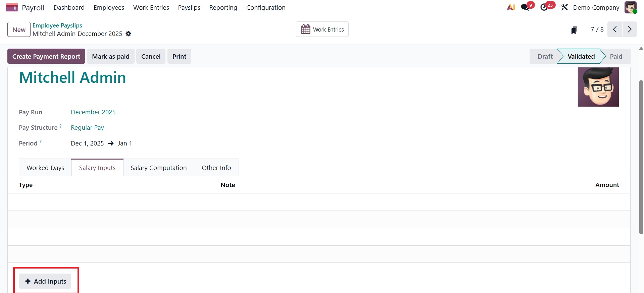This screenshot has width=644, height=293.
Task: Click Mark as paid
Action: (111, 56)
